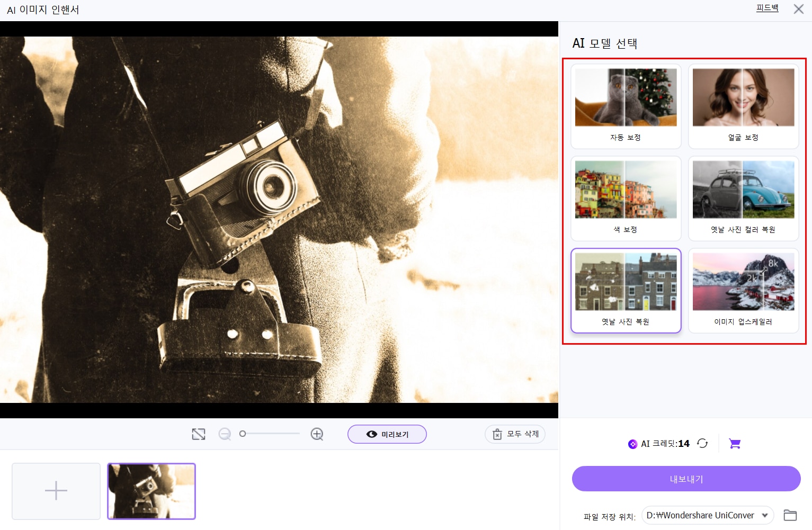Select the 얼굴 보정 AI model
The image size is (812, 530).
[x=743, y=106]
